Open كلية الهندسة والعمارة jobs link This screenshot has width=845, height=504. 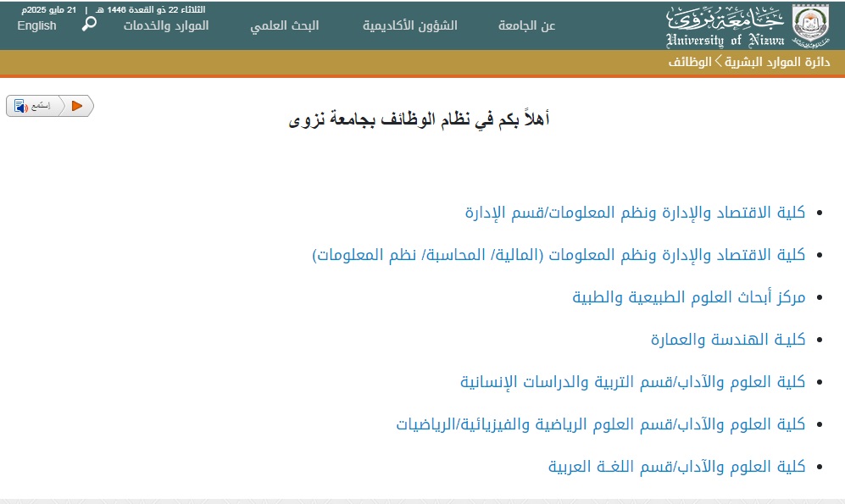pos(727,340)
